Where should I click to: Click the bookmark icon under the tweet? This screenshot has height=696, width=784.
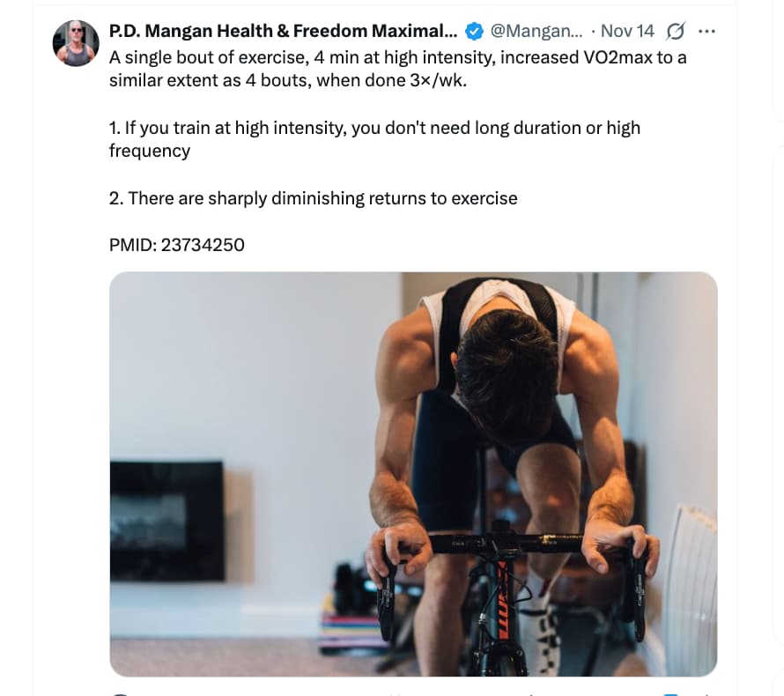click(671, 693)
